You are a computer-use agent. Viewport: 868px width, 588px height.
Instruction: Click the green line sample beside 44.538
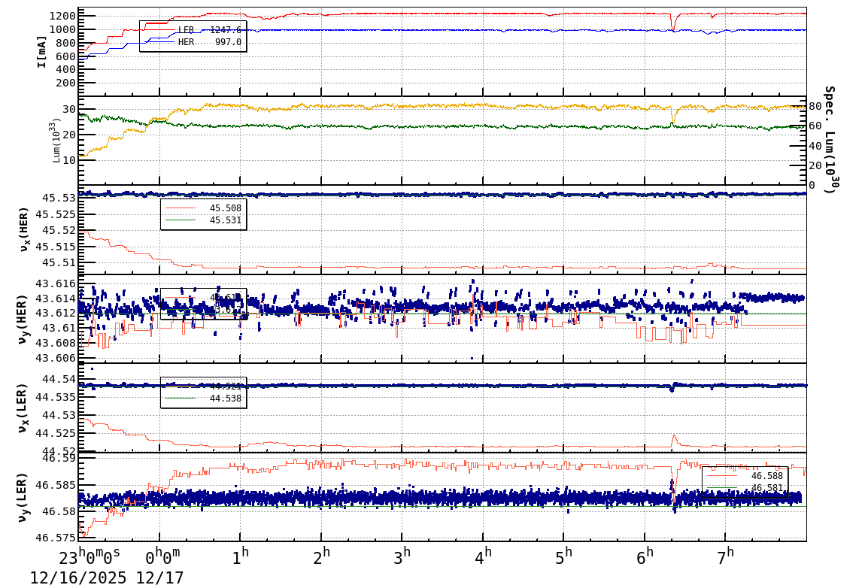[x=181, y=399]
